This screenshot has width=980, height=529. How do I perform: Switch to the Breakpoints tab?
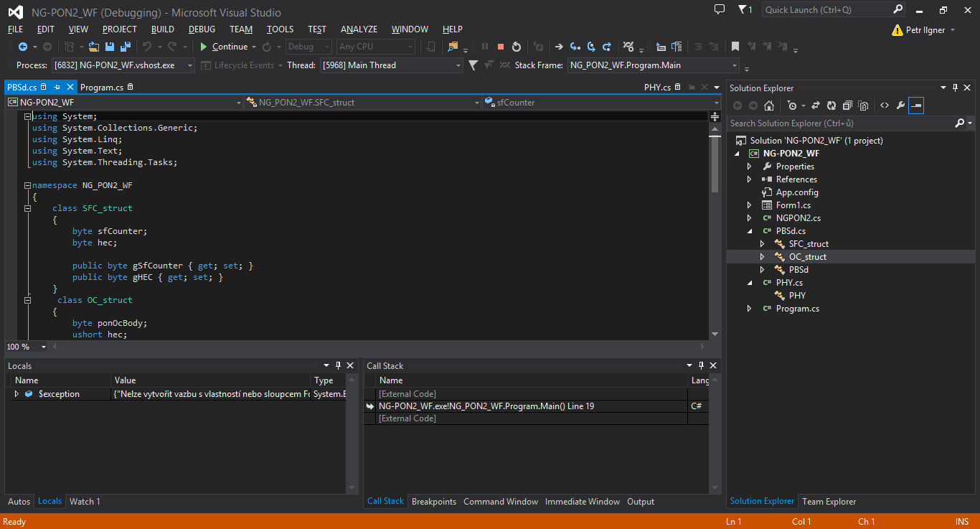(x=434, y=502)
